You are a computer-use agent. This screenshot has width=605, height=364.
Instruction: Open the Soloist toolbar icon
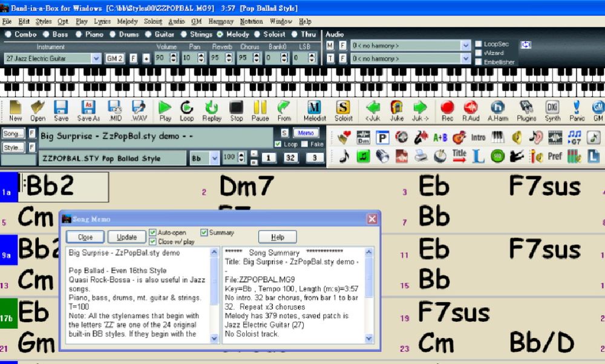point(343,111)
